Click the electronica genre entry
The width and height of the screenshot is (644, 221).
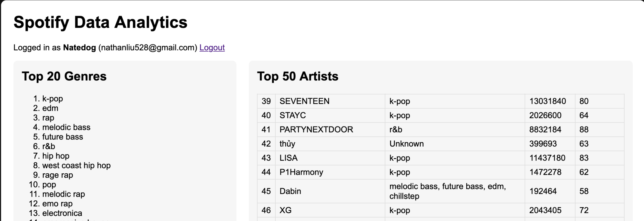(x=62, y=213)
